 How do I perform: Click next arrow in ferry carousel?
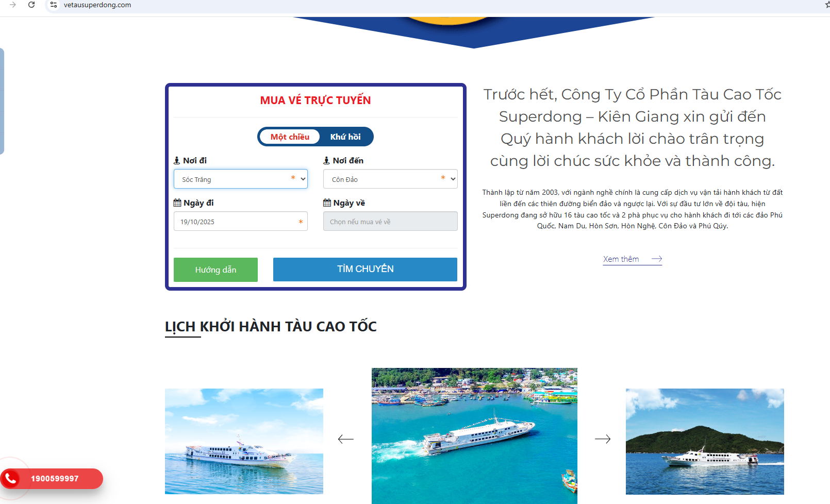pos(603,439)
